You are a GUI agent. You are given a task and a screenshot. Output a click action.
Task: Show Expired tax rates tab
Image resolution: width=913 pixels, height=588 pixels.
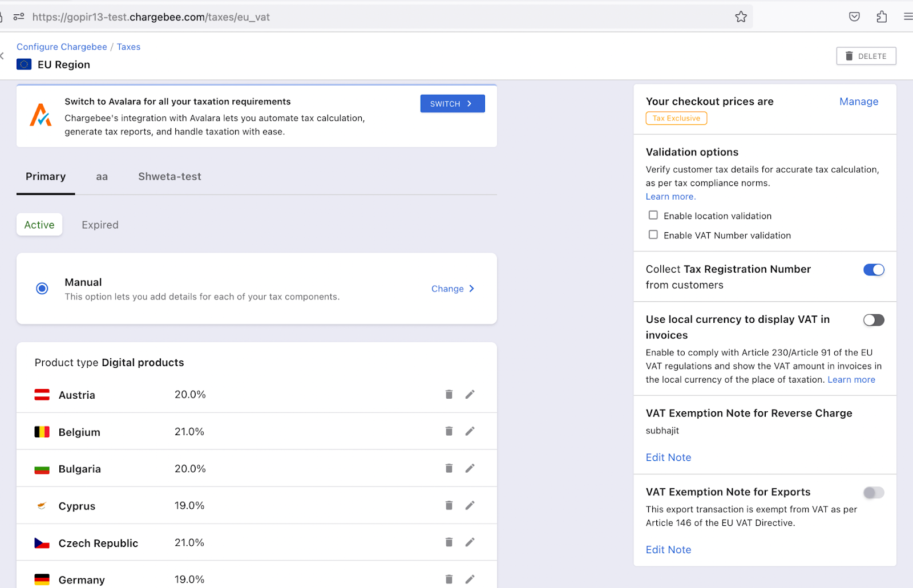[x=100, y=225]
